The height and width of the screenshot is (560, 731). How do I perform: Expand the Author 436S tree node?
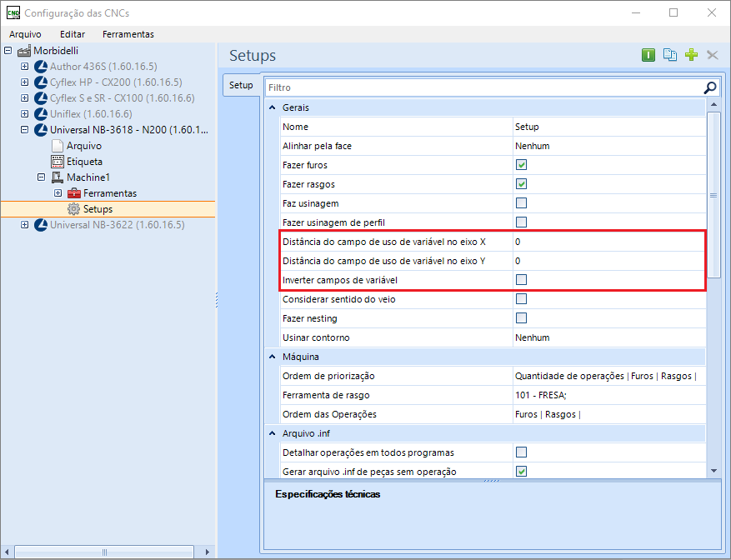(x=25, y=66)
